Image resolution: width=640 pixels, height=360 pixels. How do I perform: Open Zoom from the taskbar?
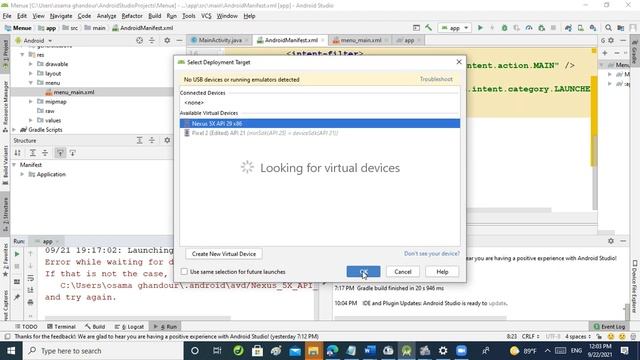pyautogui.click(x=462, y=351)
